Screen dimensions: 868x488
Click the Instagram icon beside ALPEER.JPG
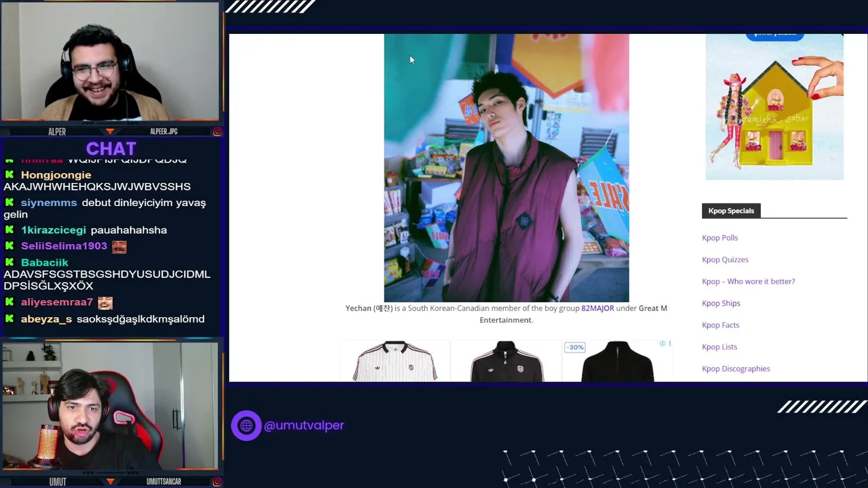pos(217,131)
